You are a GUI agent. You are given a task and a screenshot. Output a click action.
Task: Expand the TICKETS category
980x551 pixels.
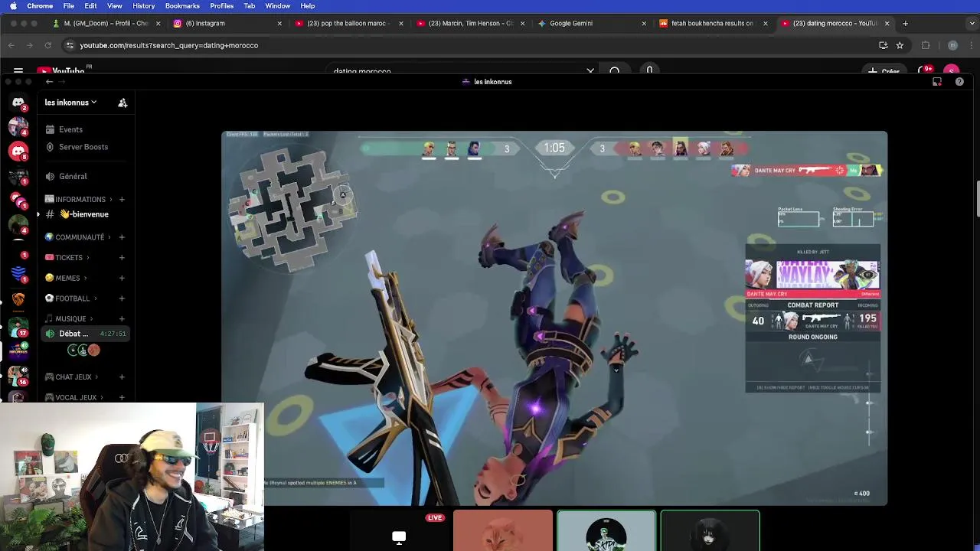pyautogui.click(x=67, y=258)
